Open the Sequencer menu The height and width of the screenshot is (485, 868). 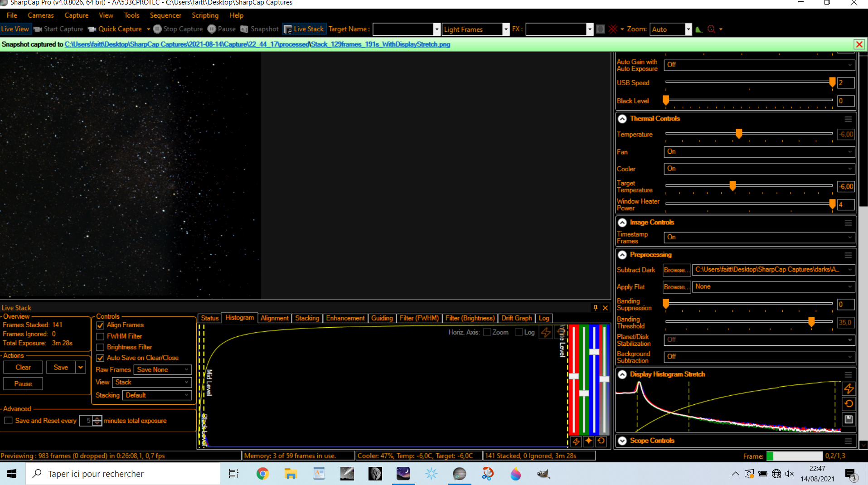(165, 15)
